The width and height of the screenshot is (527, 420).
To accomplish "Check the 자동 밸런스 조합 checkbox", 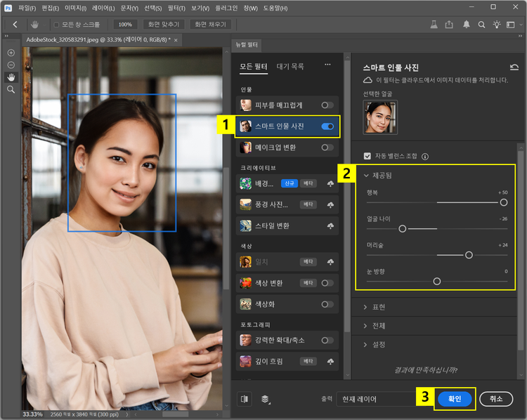I will (367, 156).
